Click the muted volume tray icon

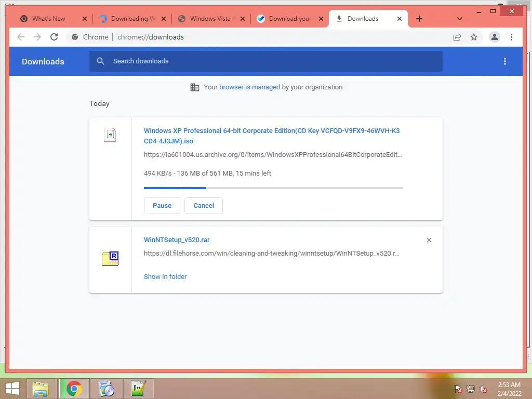(483, 389)
